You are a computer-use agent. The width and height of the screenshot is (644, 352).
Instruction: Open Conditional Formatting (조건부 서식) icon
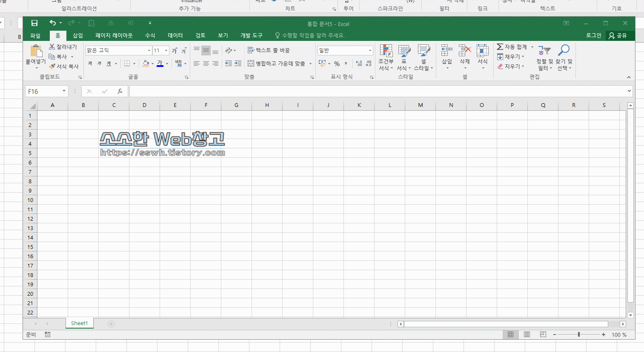tap(386, 51)
